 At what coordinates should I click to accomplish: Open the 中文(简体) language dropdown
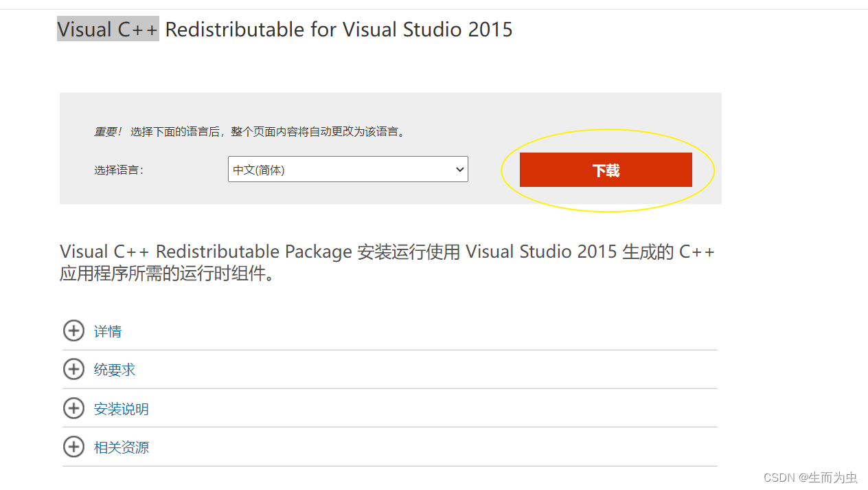(x=347, y=169)
